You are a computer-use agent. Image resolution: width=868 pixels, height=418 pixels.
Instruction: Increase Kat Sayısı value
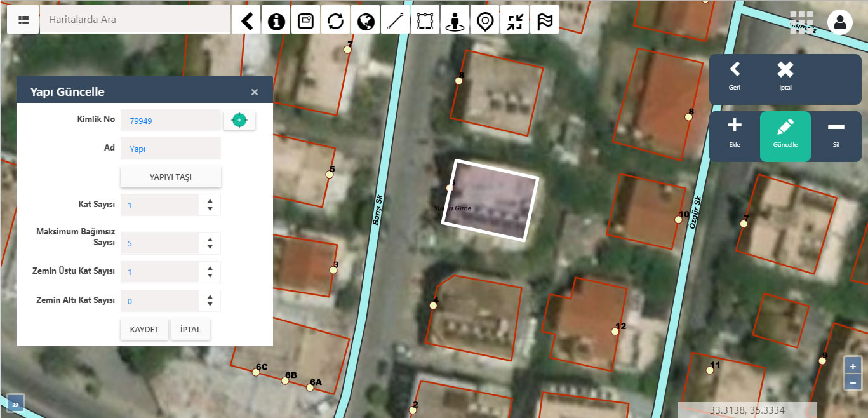(210, 201)
